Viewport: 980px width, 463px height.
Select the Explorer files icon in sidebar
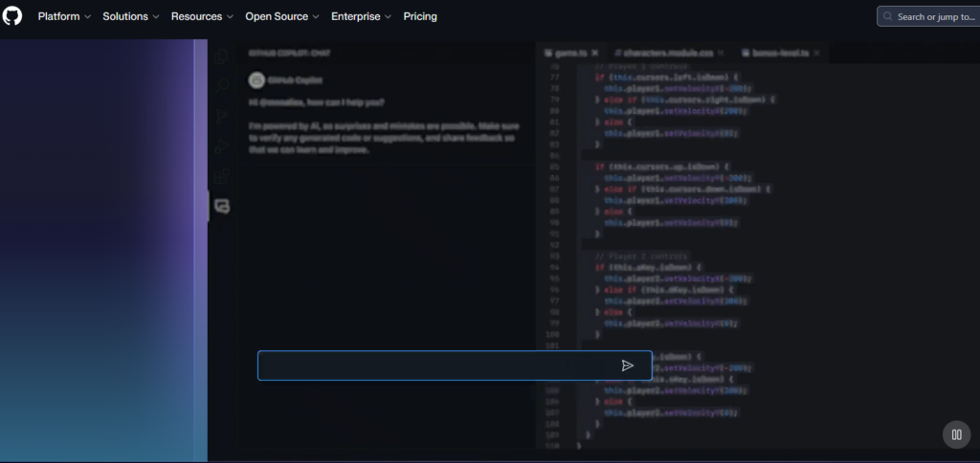click(x=222, y=56)
